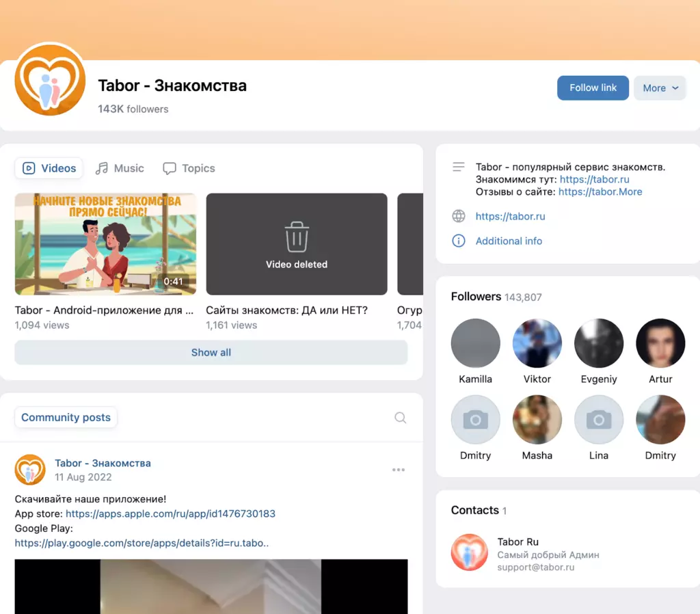Search community posts with magnifier icon

point(400,418)
